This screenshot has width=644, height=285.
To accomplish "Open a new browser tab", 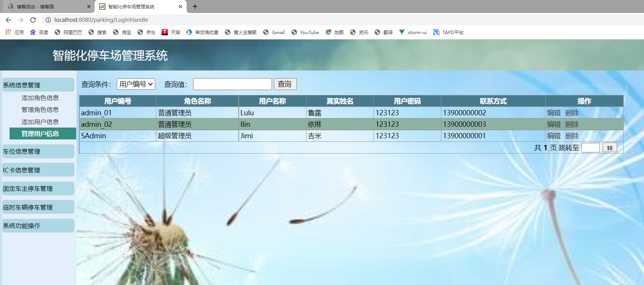I will [x=195, y=7].
